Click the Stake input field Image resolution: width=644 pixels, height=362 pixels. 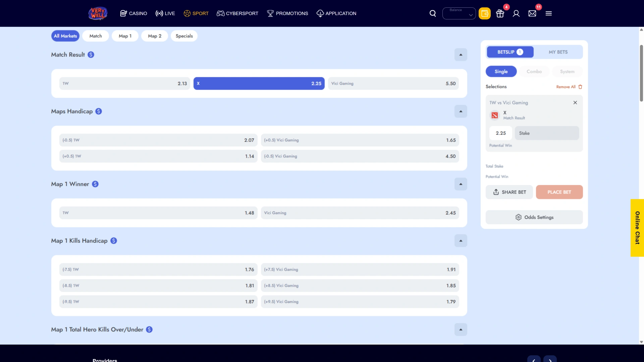point(547,133)
